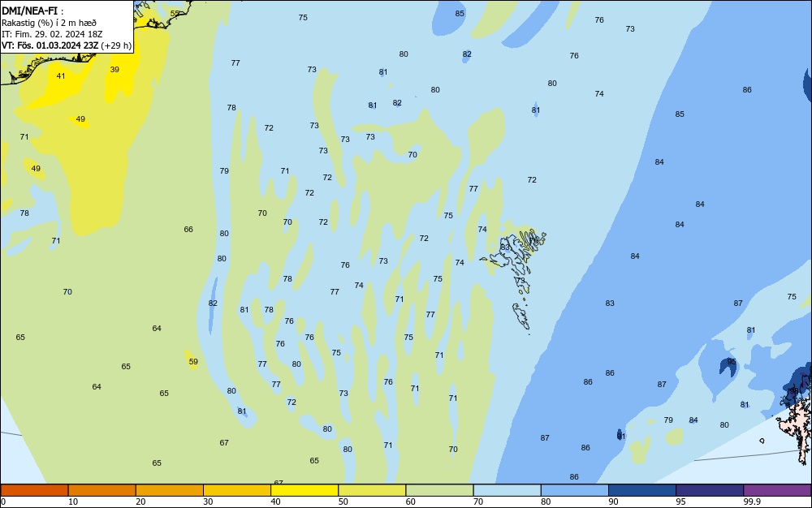Click the '39' humidity value on the map
Screen dimensions: 812x508
pos(114,69)
